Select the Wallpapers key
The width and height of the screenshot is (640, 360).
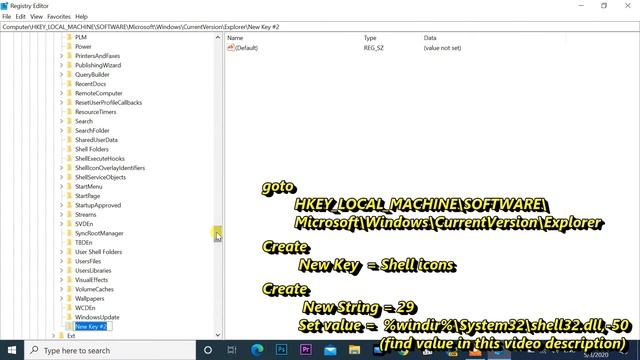89,298
